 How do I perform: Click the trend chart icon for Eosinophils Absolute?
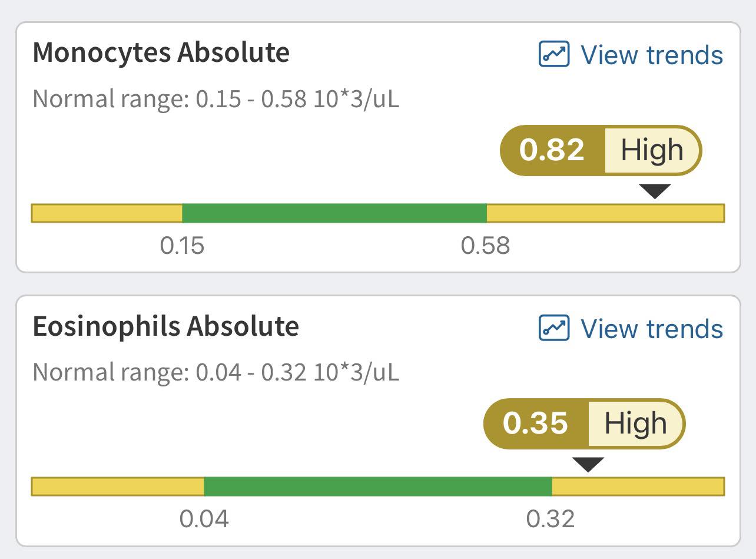point(554,328)
